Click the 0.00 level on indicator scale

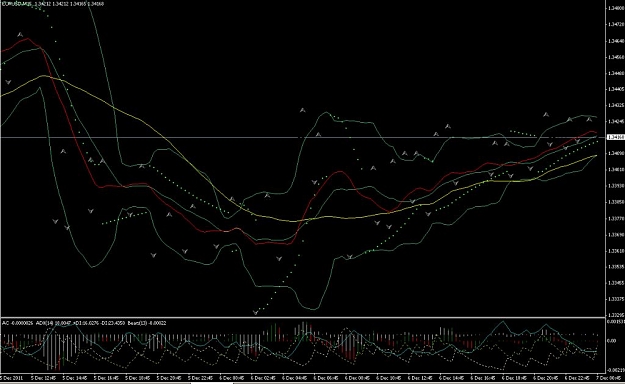click(x=612, y=341)
